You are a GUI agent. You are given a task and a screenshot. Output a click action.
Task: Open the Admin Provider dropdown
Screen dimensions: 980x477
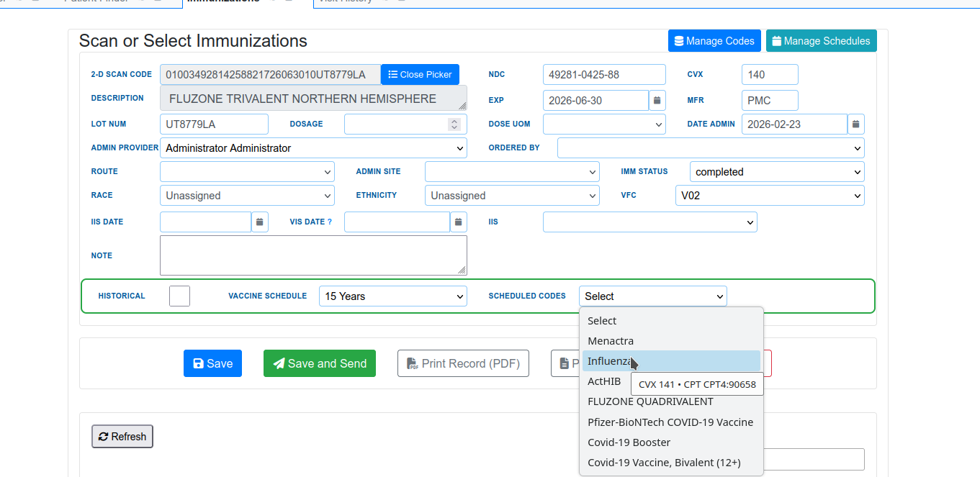click(x=313, y=148)
